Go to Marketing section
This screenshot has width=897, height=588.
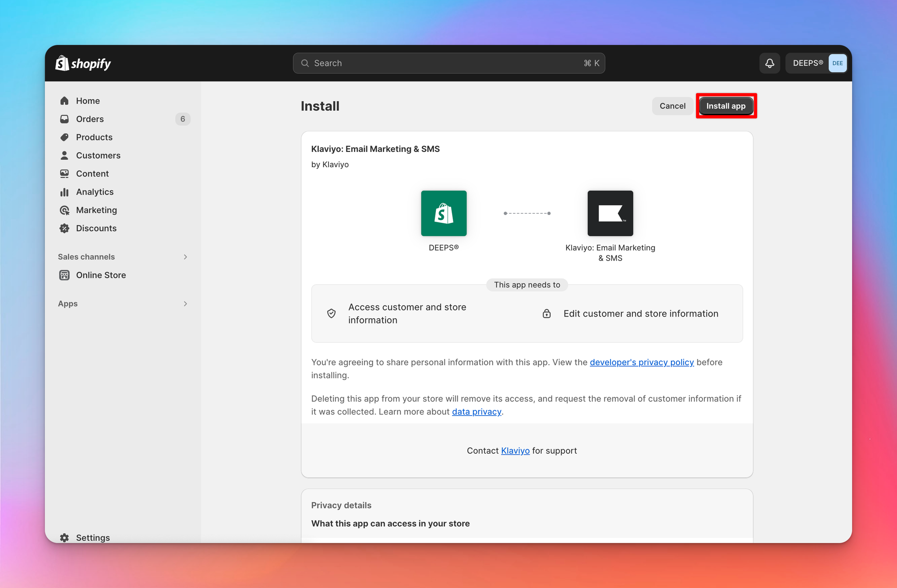tap(96, 210)
